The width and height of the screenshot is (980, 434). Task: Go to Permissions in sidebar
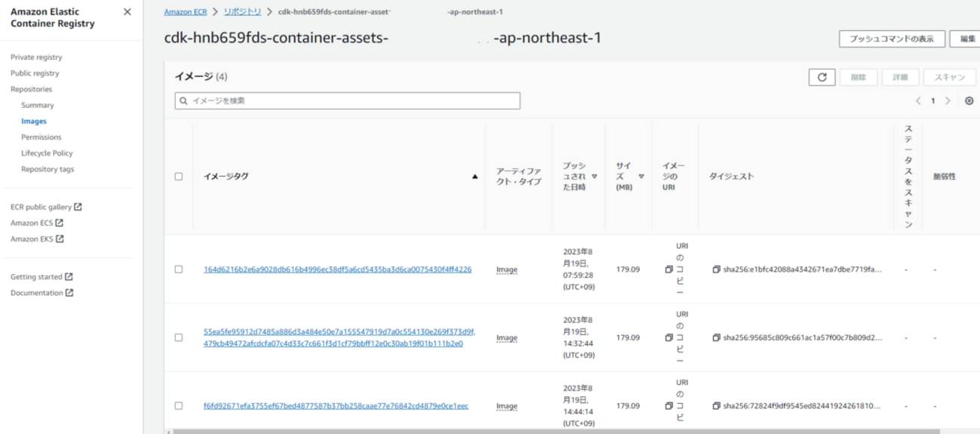pyautogui.click(x=41, y=137)
